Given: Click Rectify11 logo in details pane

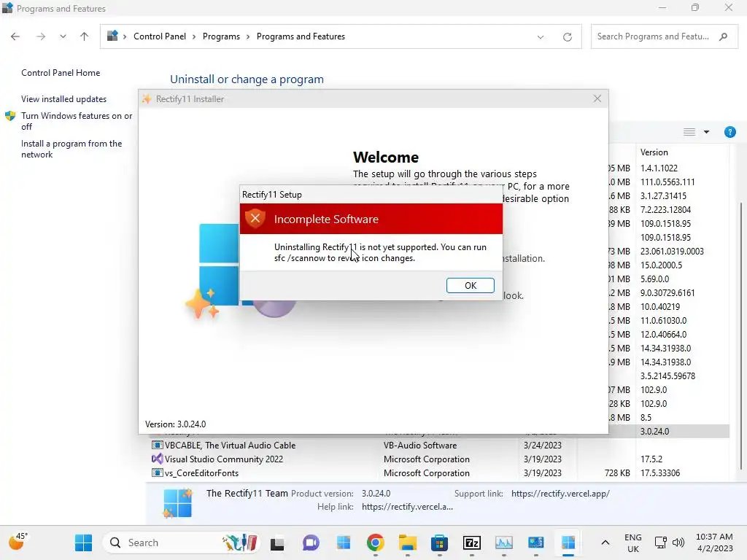Looking at the screenshot, I should click(x=177, y=503).
